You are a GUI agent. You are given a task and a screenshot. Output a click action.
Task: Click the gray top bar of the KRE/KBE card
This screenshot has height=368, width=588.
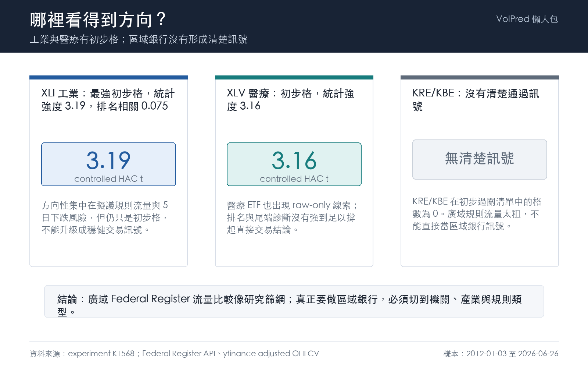tap(480, 77)
